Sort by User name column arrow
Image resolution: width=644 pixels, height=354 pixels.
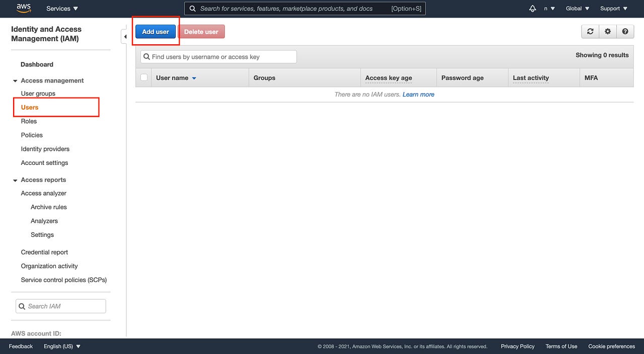click(x=194, y=78)
